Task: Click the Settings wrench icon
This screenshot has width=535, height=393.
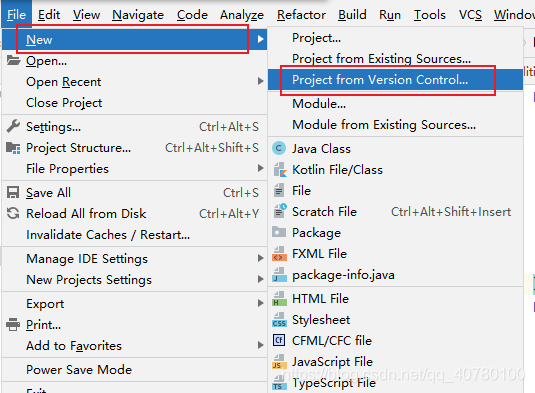Action: [13, 126]
